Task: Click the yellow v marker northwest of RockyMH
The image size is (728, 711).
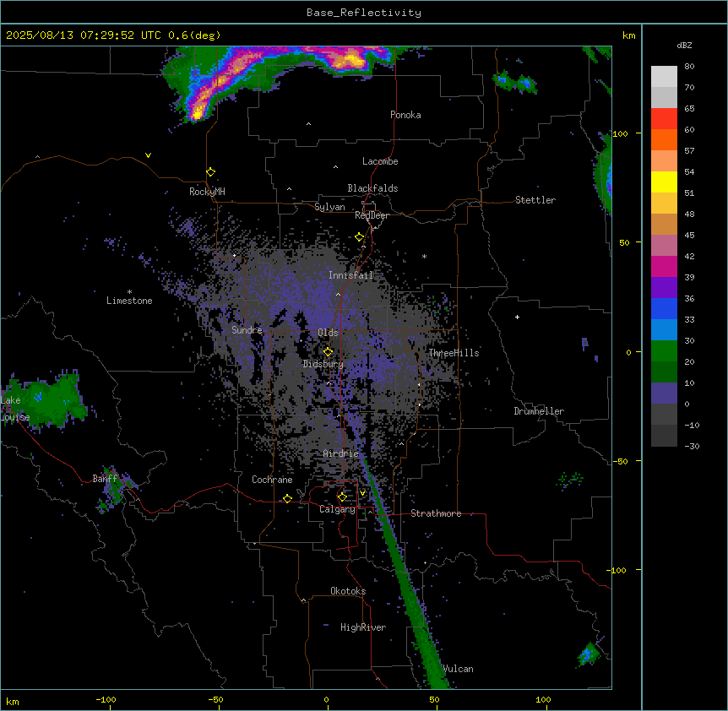Action: (x=148, y=155)
